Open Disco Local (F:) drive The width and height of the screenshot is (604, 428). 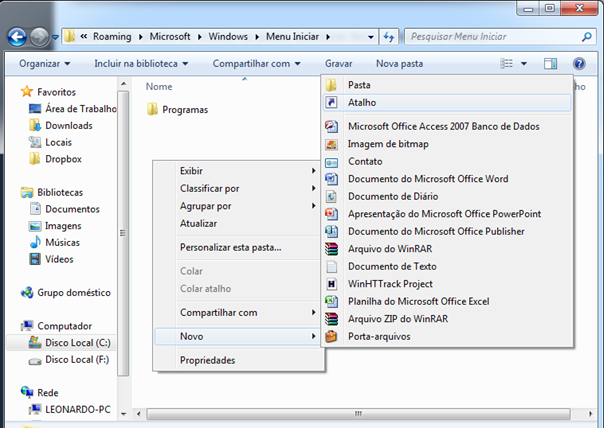(x=69, y=359)
